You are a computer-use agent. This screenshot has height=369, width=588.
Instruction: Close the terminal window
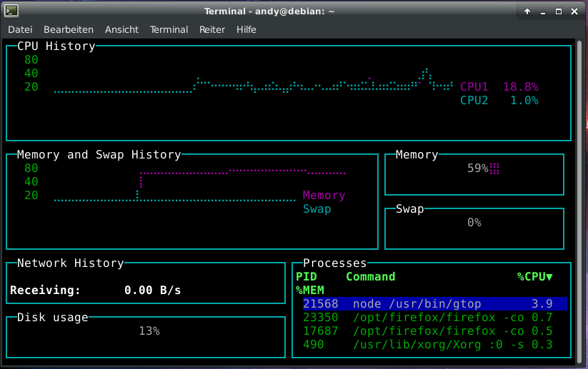click(575, 11)
